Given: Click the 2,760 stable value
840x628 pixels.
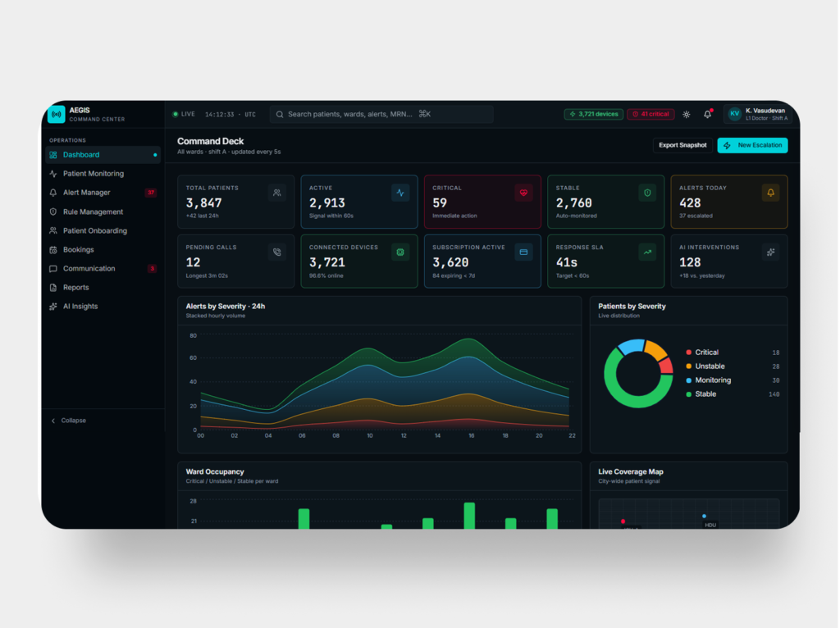Looking at the screenshot, I should [x=573, y=203].
